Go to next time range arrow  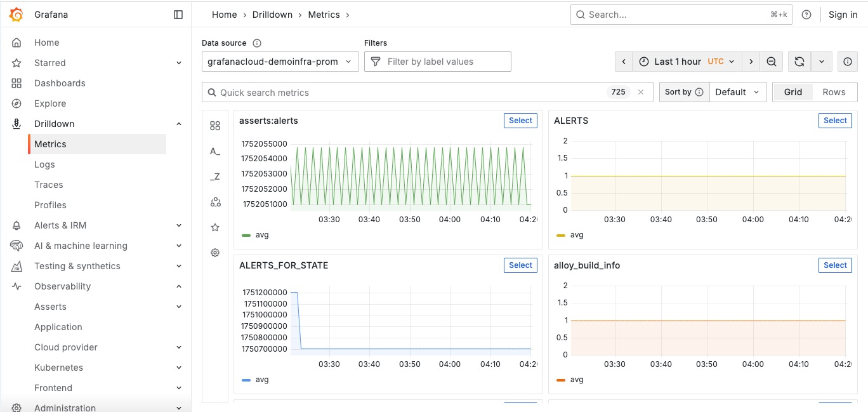(751, 62)
